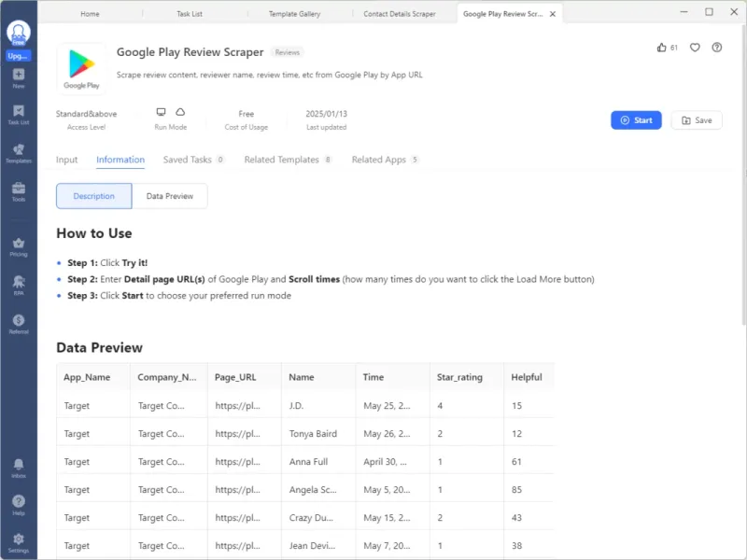Screen dimensions: 747x560
Task: Click the Crazy Du... name cell
Action: [x=318, y=518]
